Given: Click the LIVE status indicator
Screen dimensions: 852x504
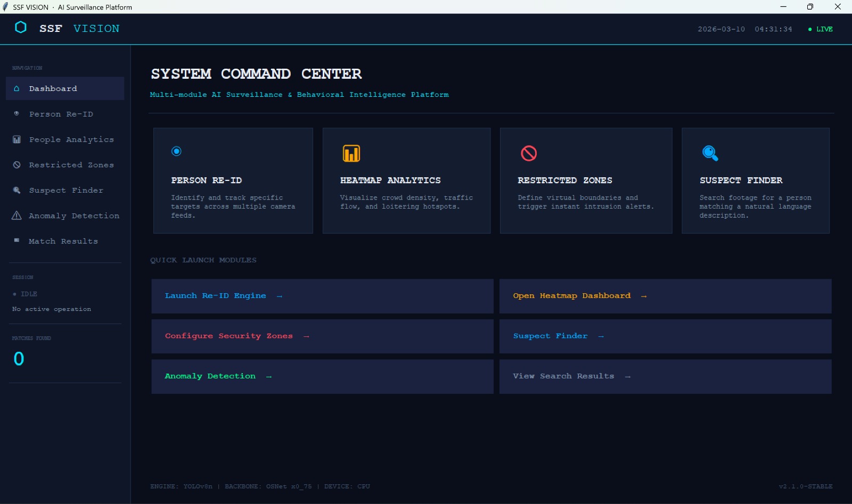Looking at the screenshot, I should point(821,29).
